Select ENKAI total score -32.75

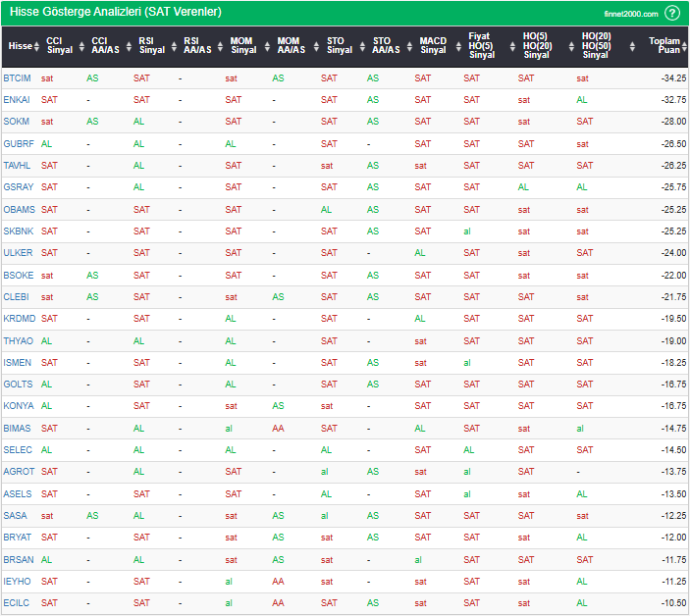tap(673, 100)
